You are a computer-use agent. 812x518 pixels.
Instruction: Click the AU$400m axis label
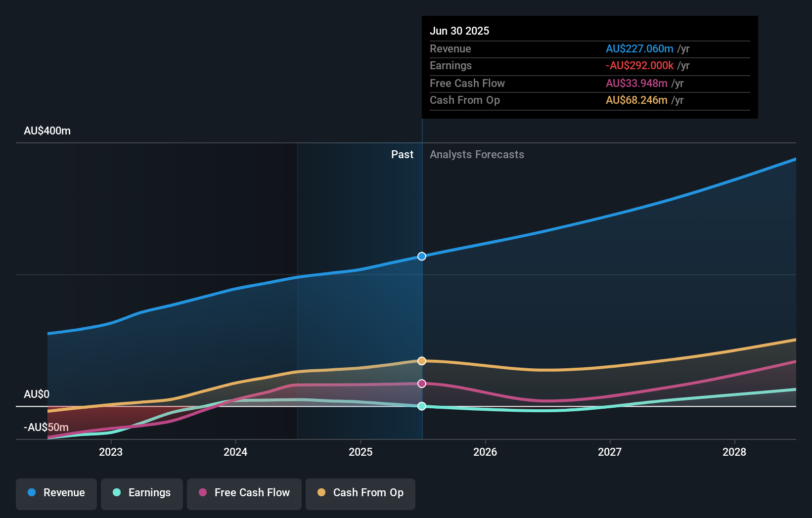coord(46,130)
